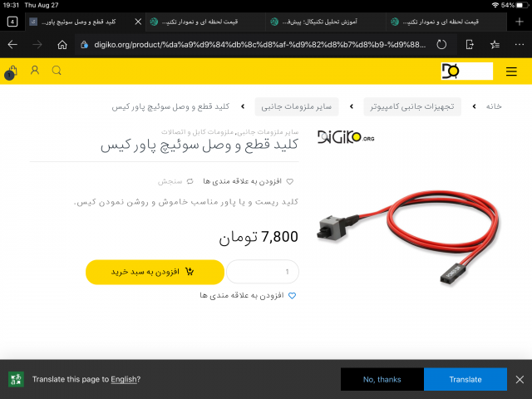Open the favorites star list
532x399 pixels.
[495, 44]
